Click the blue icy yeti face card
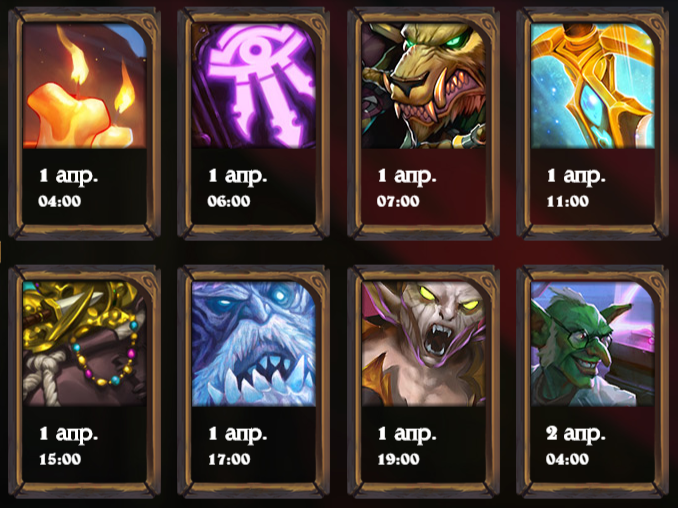Screen dimensions: 678x508 254,344
